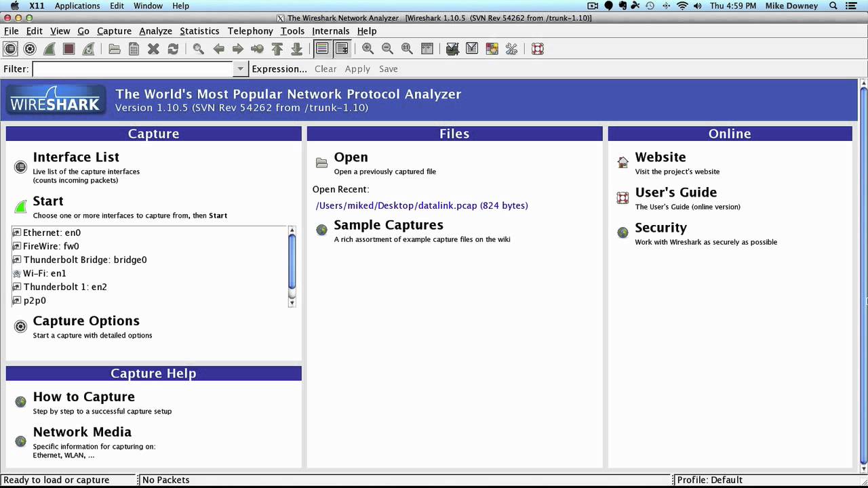Open recent file datalink.pcap

click(x=422, y=205)
